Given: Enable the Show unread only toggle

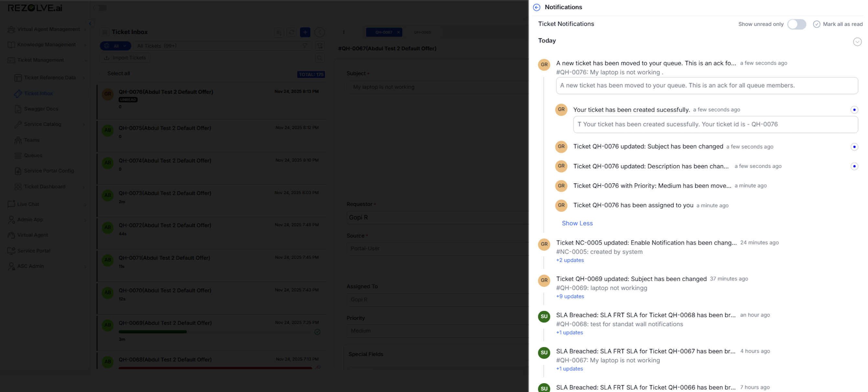Looking at the screenshot, I should point(796,24).
